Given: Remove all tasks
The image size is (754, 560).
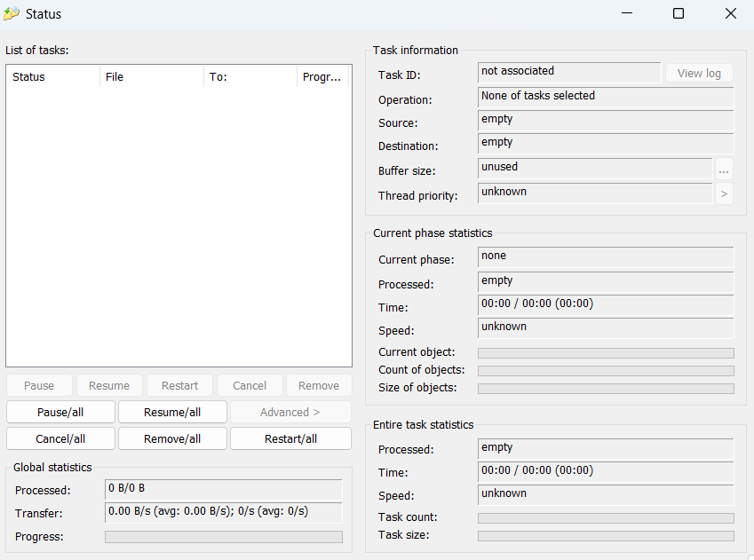Looking at the screenshot, I should pos(172,438).
